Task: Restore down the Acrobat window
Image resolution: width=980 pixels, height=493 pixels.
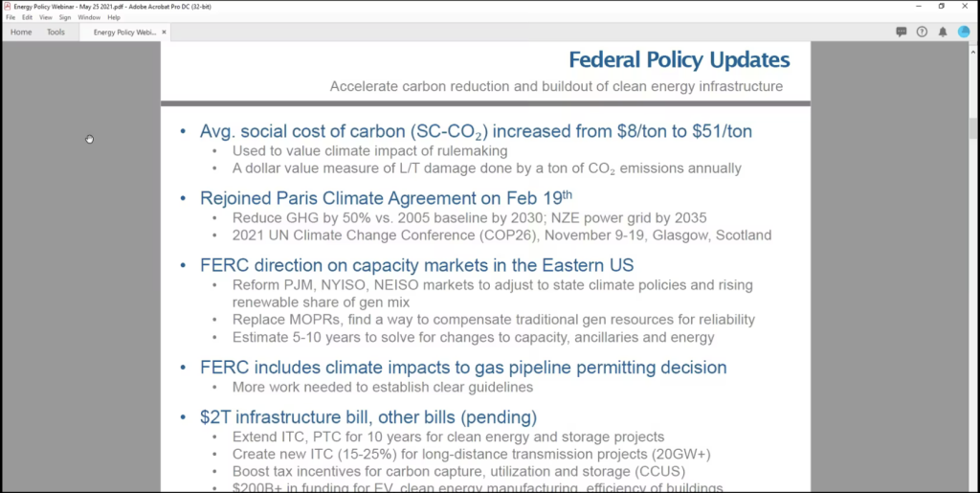Action: click(x=941, y=6)
